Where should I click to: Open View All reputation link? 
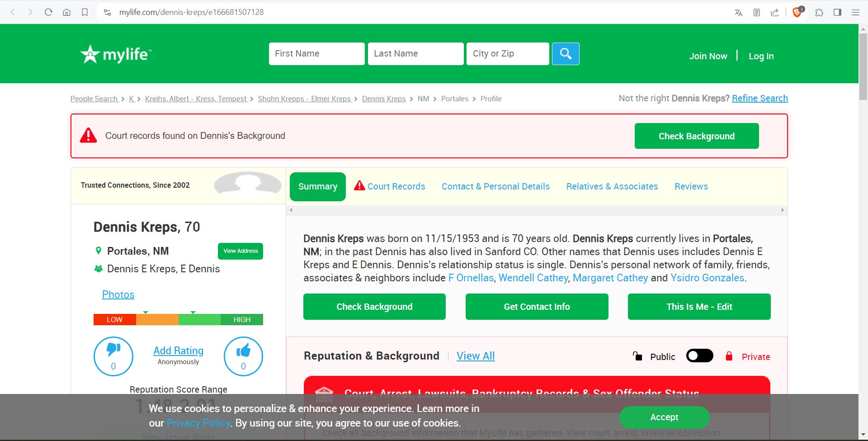click(476, 356)
